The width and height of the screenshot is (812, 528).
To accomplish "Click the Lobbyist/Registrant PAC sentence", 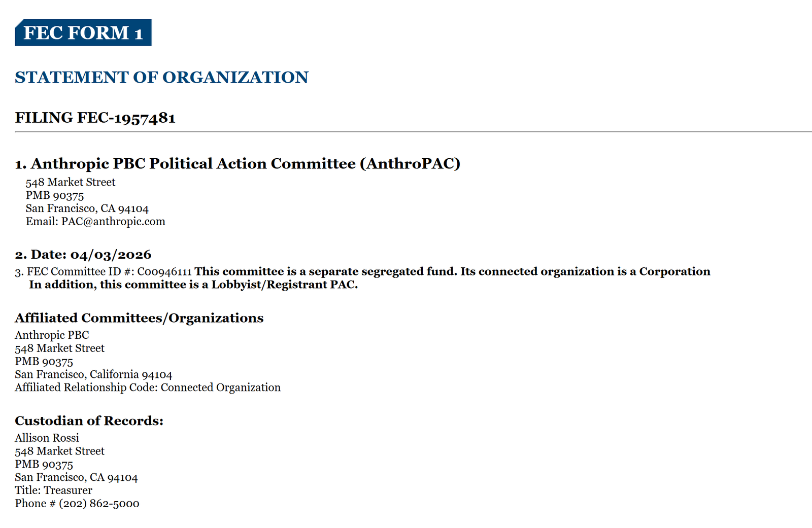I will point(193,285).
